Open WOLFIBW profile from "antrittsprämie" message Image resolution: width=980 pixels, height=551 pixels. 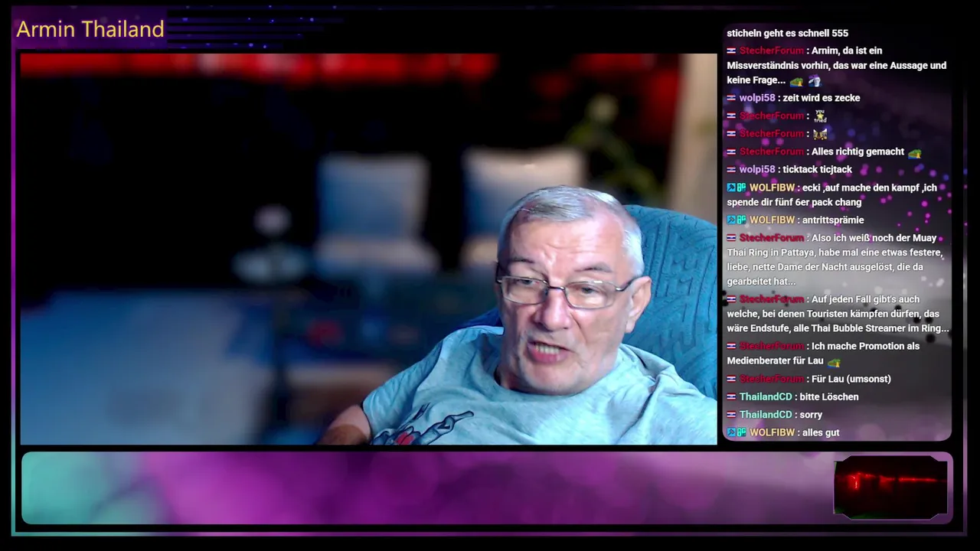click(x=772, y=220)
